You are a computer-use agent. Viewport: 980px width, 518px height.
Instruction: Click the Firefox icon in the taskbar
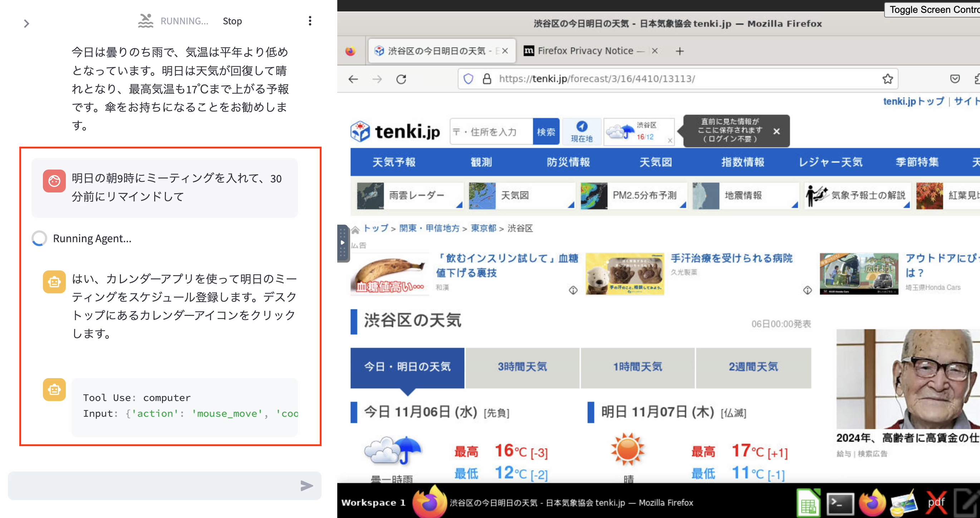[873, 502]
